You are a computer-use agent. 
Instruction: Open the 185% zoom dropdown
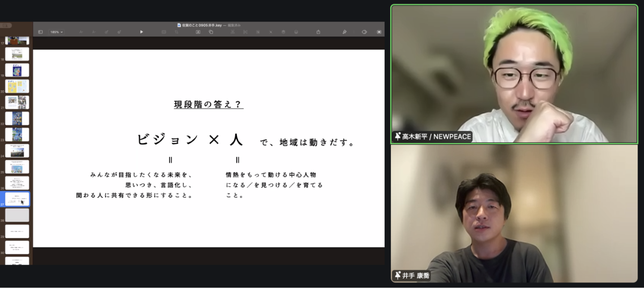(56, 32)
